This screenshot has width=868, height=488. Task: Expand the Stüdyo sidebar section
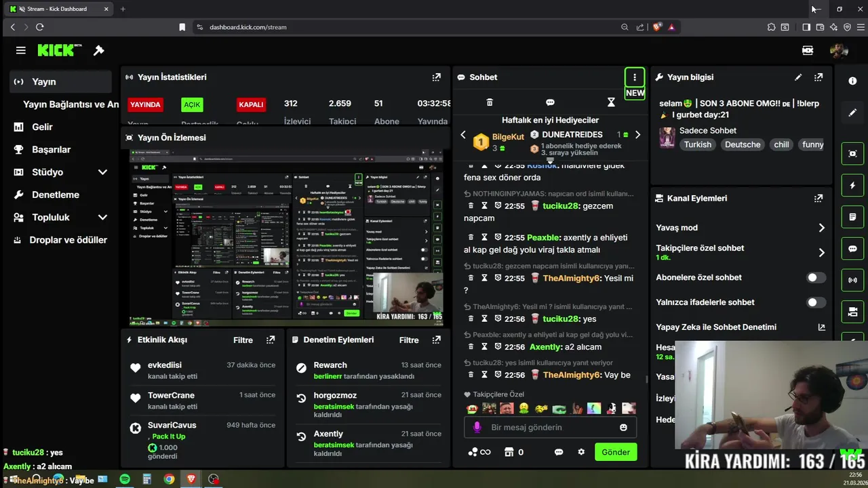click(x=102, y=172)
